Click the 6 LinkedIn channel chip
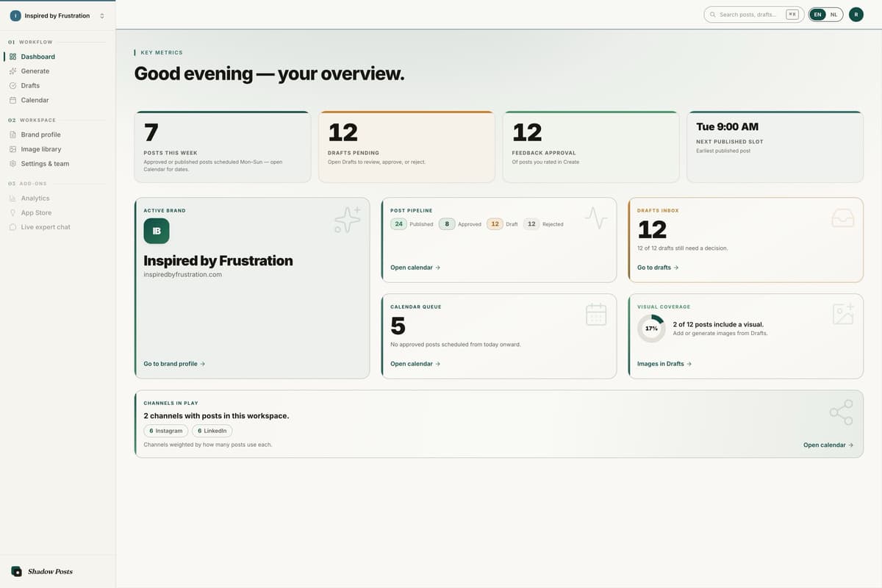Screen dimensions: 882x588 (212, 431)
